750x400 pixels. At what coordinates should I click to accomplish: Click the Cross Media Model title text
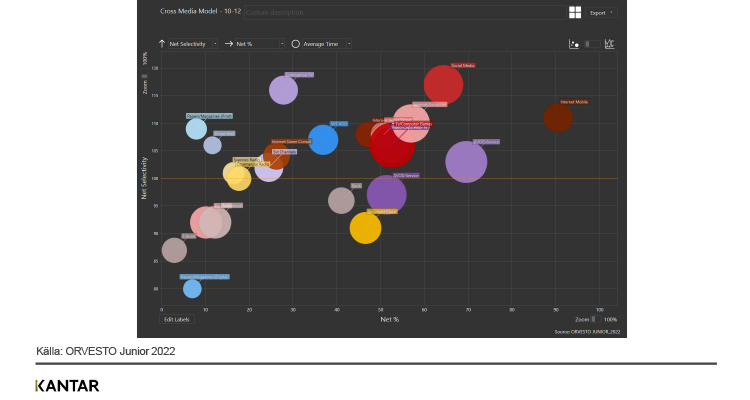199,13
